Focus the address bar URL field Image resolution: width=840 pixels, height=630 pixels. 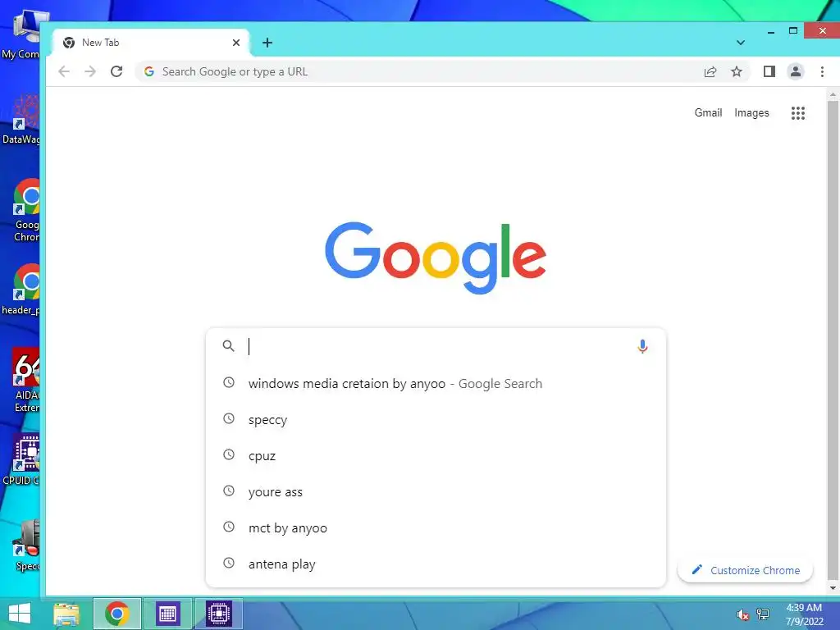click(418, 72)
